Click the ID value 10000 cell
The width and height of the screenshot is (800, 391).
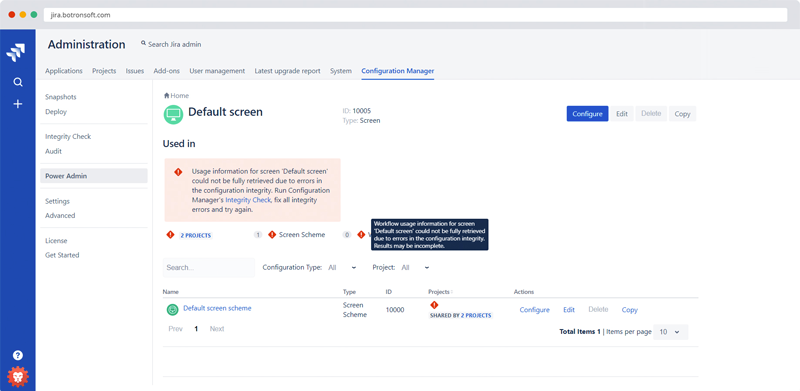(395, 310)
